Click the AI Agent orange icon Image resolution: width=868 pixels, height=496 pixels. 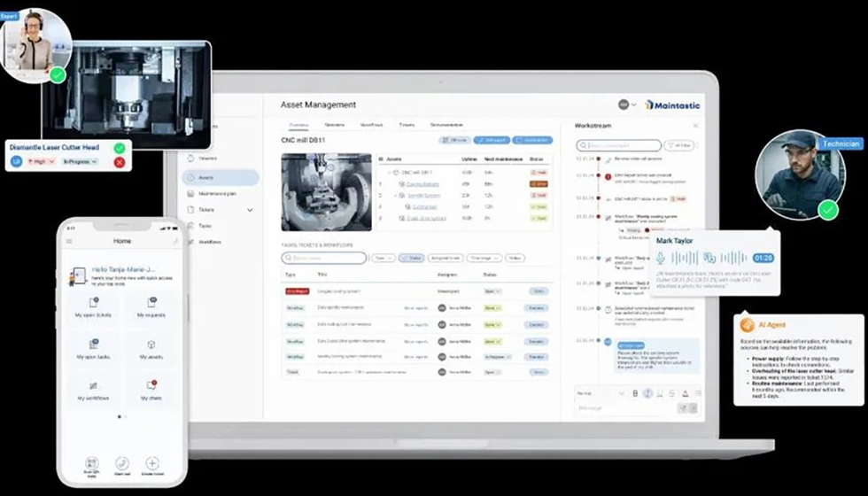pos(746,326)
